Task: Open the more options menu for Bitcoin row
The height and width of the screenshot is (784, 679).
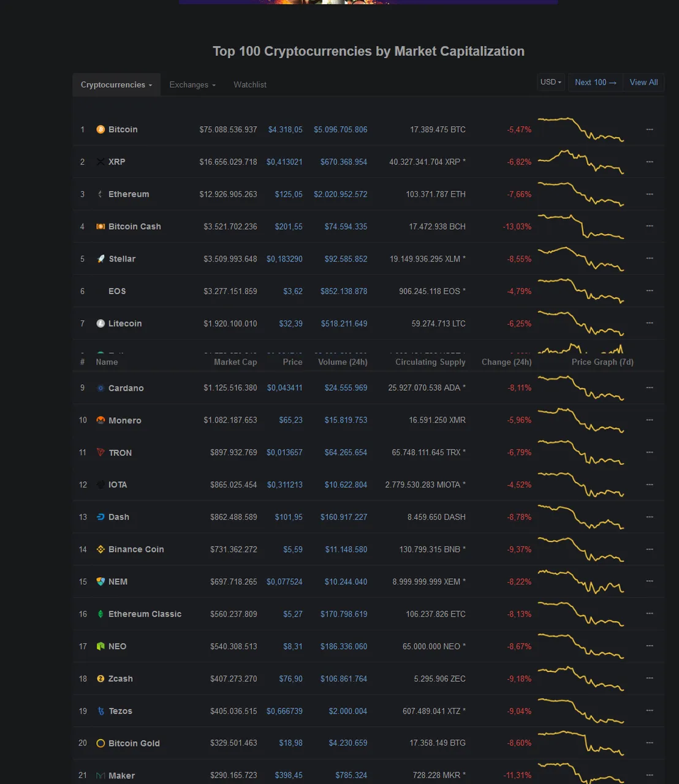Action: [x=650, y=129]
